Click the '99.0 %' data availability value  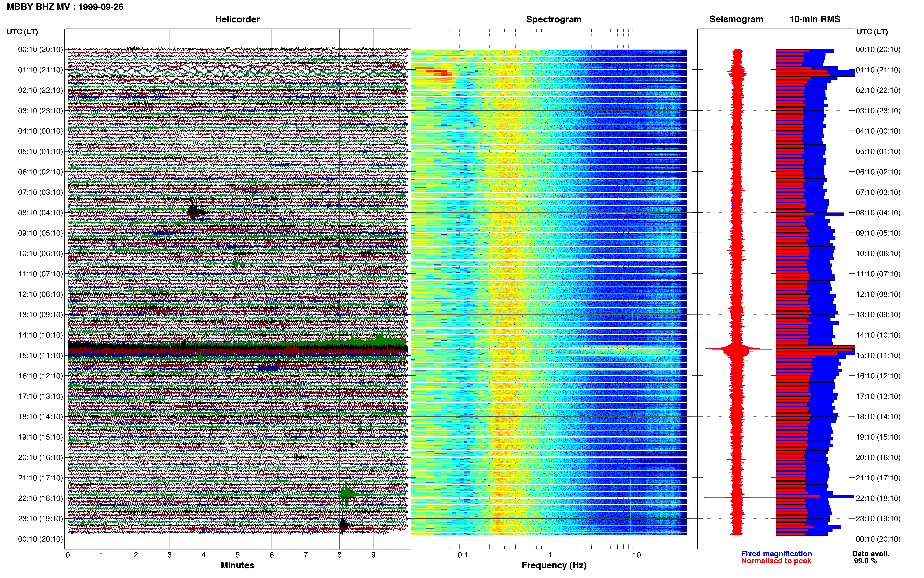[x=865, y=561]
